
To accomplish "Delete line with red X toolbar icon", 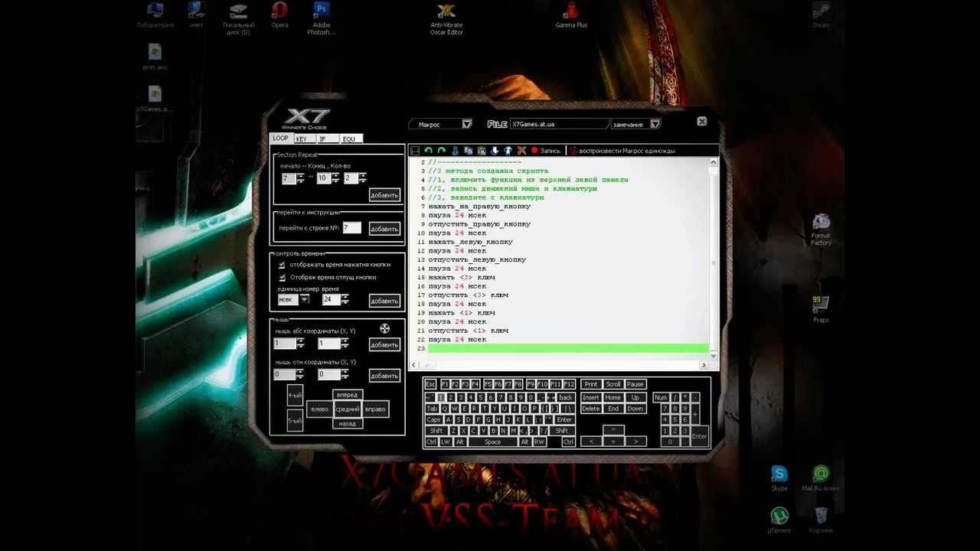I will [521, 151].
